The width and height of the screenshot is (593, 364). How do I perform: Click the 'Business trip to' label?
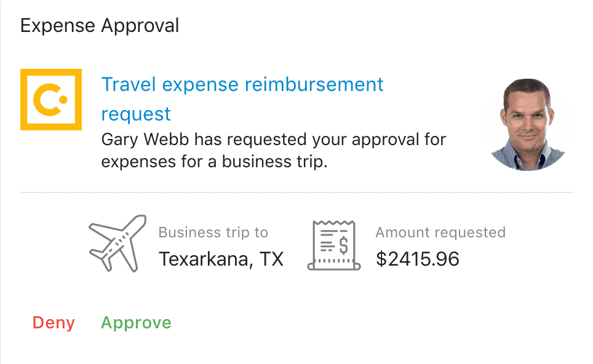pyautogui.click(x=213, y=232)
